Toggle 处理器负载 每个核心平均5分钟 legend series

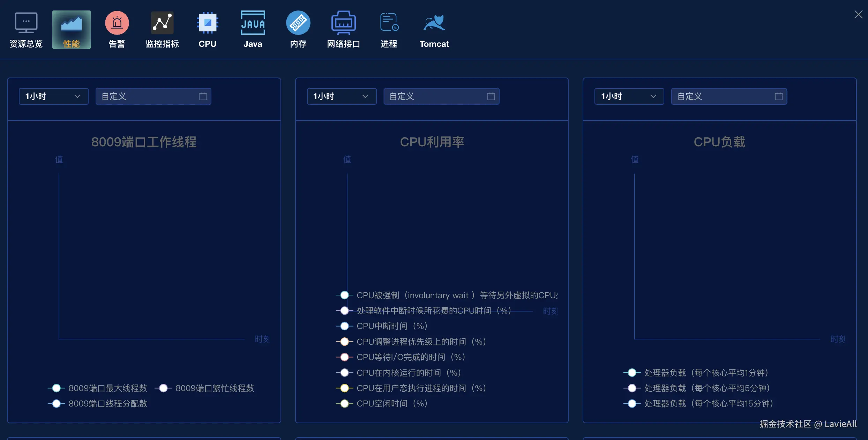click(x=706, y=388)
